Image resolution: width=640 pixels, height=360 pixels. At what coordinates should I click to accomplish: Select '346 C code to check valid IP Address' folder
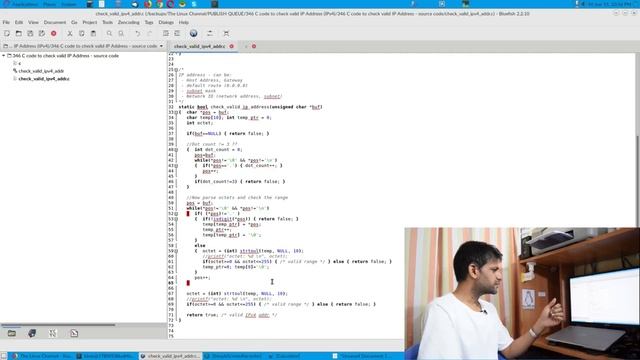point(66,56)
